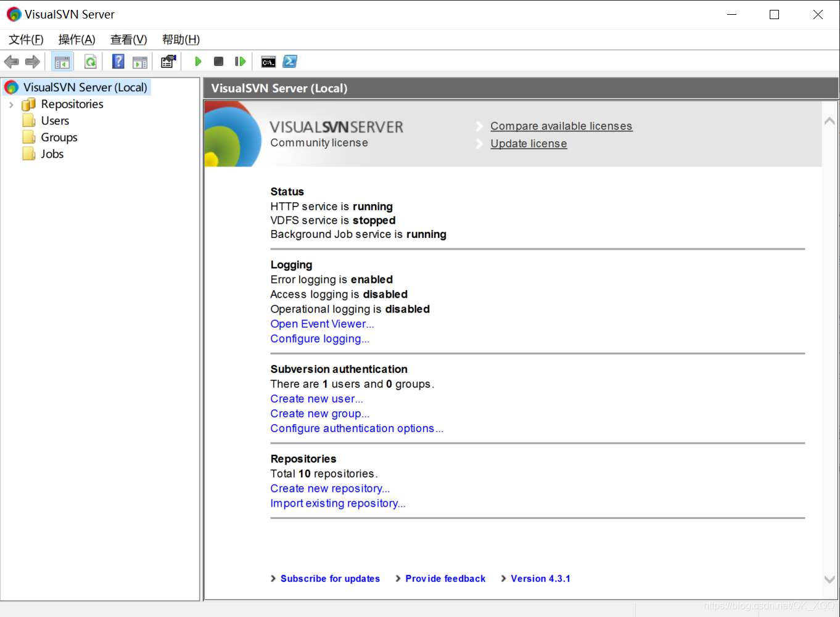The height and width of the screenshot is (617, 840).
Task: Open Compare available licenses link
Action: (561, 126)
